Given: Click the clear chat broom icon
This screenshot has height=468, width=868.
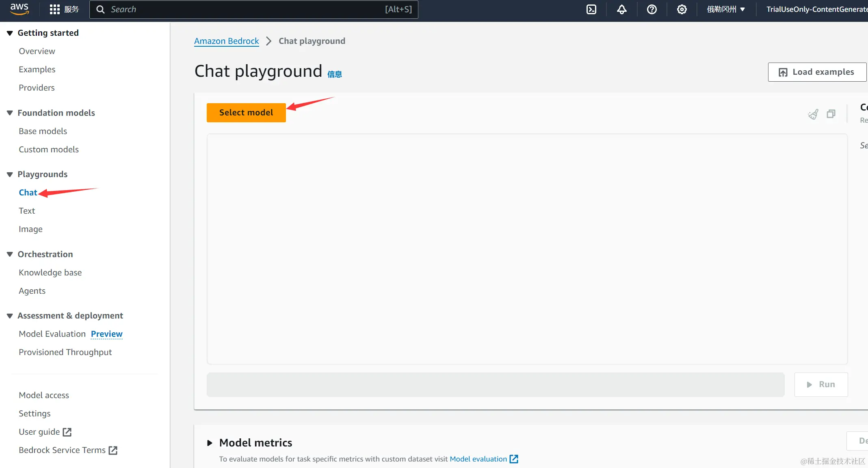Looking at the screenshot, I should (813, 114).
